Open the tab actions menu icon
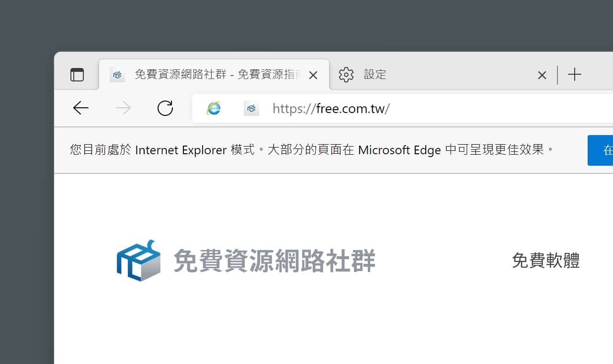This screenshot has width=613, height=364. [x=77, y=75]
